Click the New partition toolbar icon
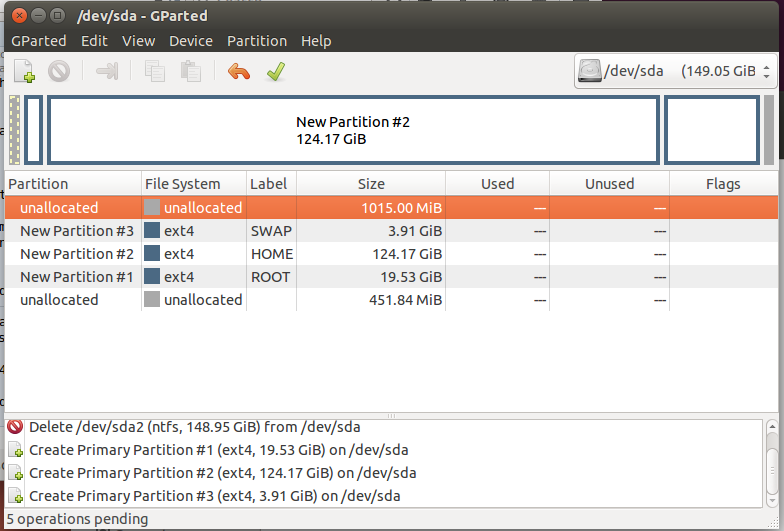 coord(24,71)
